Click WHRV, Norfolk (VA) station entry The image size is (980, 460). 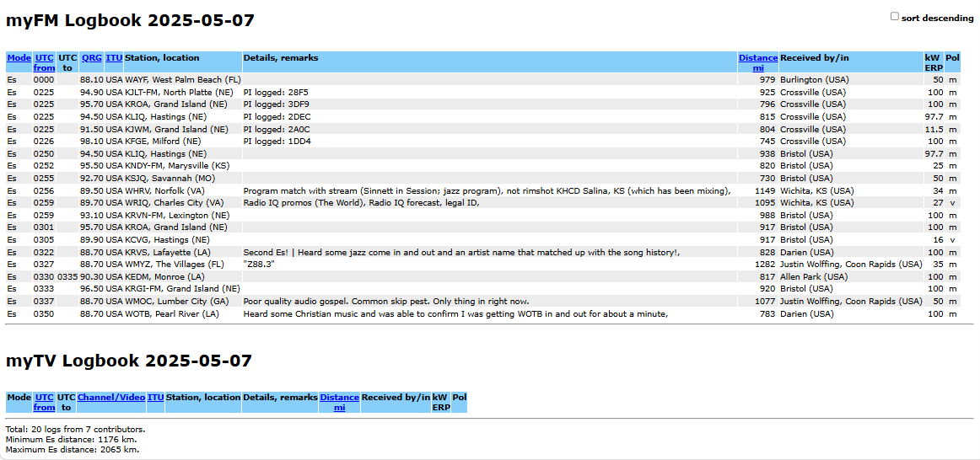click(164, 190)
